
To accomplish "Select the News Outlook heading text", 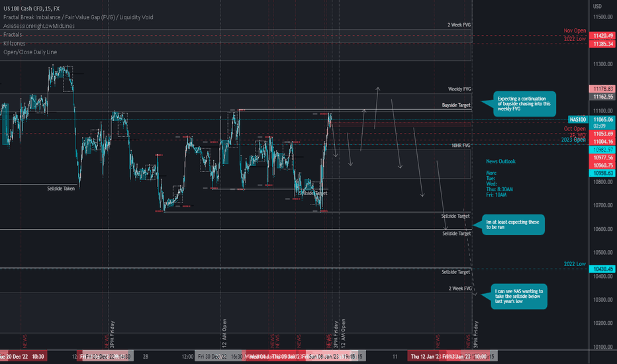I will pyautogui.click(x=500, y=161).
